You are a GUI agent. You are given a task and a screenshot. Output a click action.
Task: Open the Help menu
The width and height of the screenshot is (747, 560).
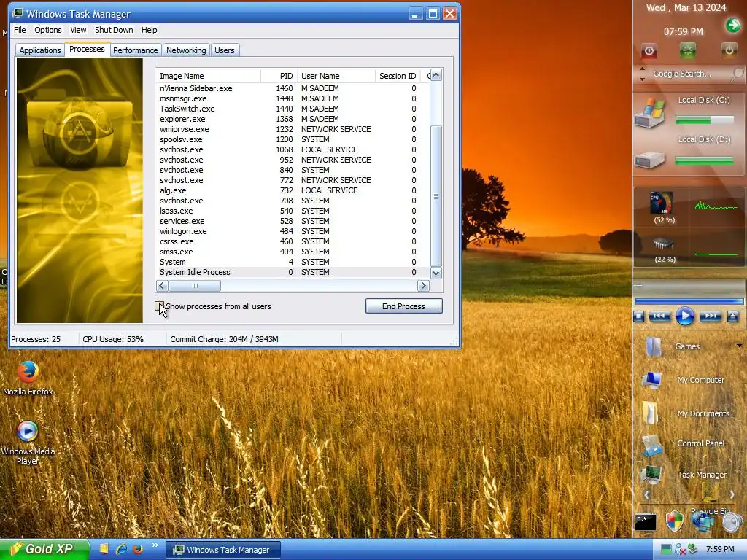[x=149, y=30]
